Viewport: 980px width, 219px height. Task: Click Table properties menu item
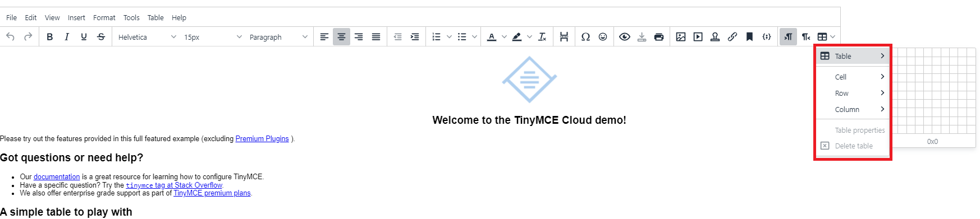tap(853, 130)
